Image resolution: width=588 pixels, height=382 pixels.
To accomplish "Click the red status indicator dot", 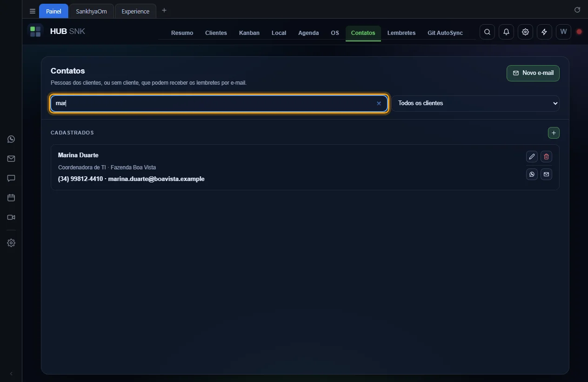I will (x=579, y=32).
